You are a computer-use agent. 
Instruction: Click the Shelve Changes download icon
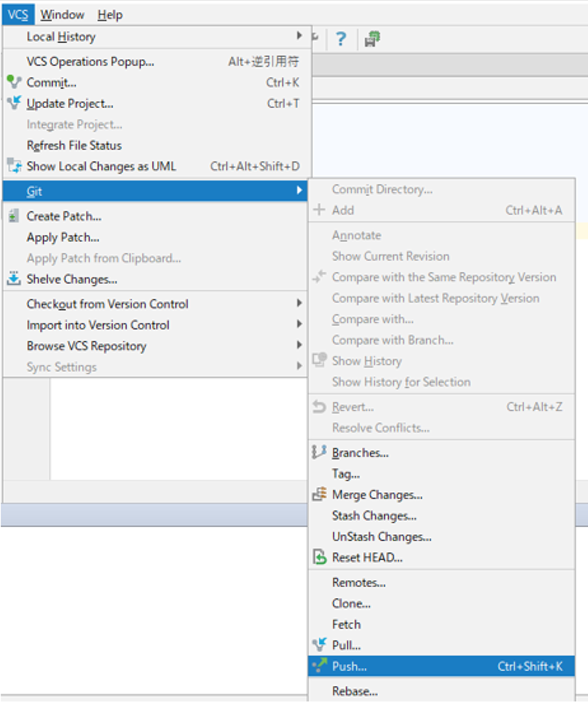pos(14,279)
